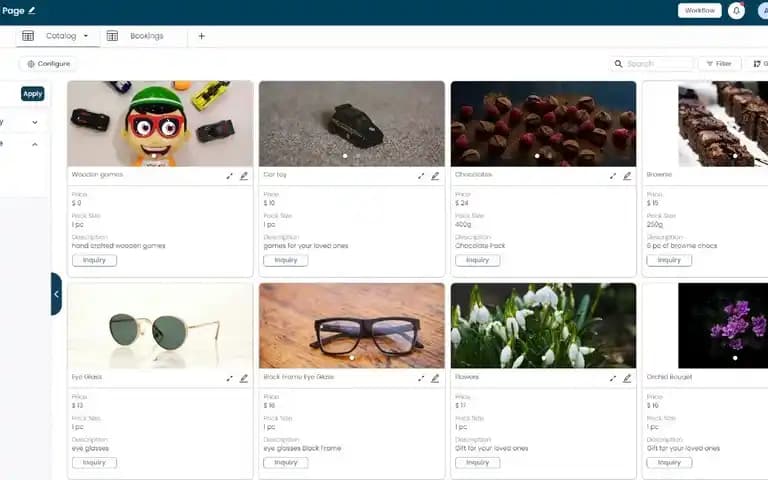Select 'eye glasses Black Frame' description
The image size is (768, 480).
pyautogui.click(x=302, y=449)
